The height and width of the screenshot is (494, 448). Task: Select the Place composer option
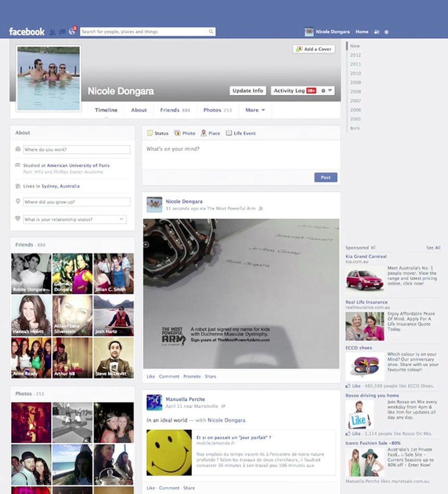point(210,133)
